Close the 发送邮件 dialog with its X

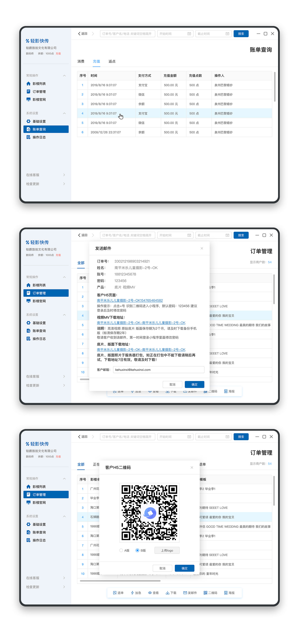(x=202, y=248)
